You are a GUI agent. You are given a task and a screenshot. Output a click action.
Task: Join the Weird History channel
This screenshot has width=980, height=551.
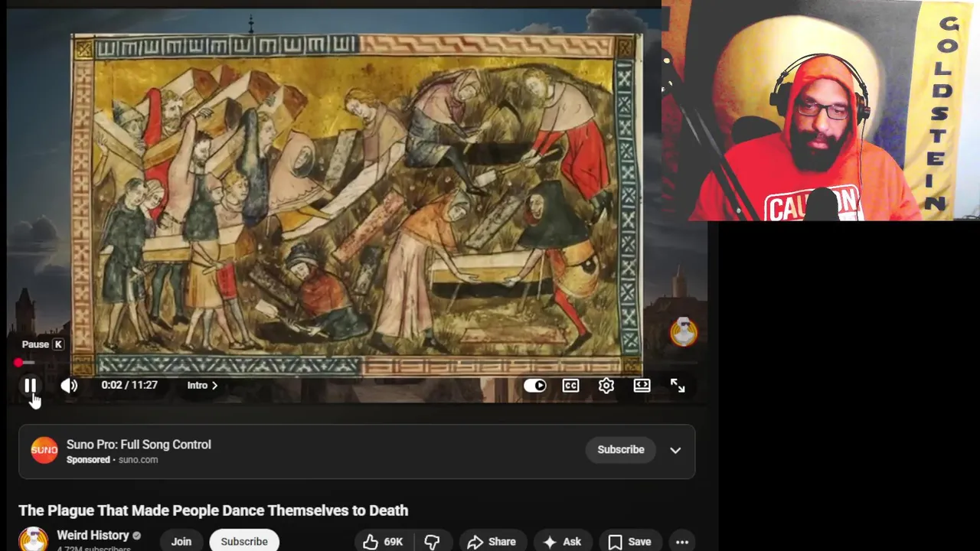[181, 541]
